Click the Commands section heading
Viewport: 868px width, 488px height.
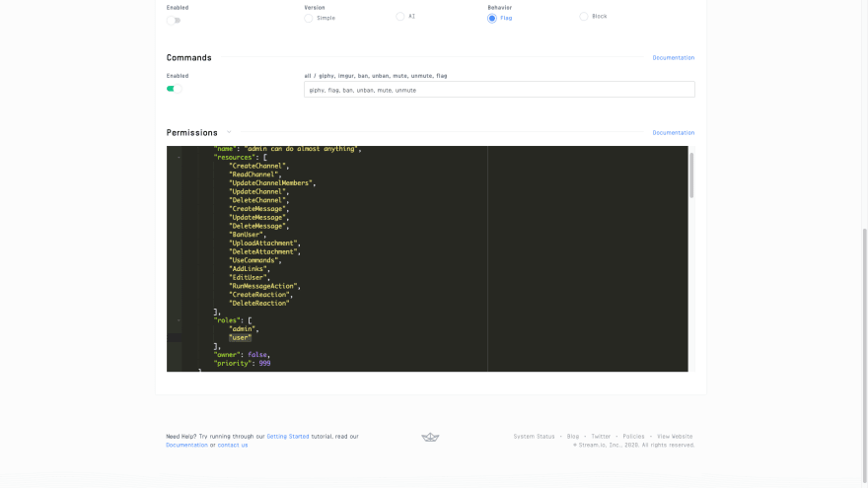pos(188,57)
